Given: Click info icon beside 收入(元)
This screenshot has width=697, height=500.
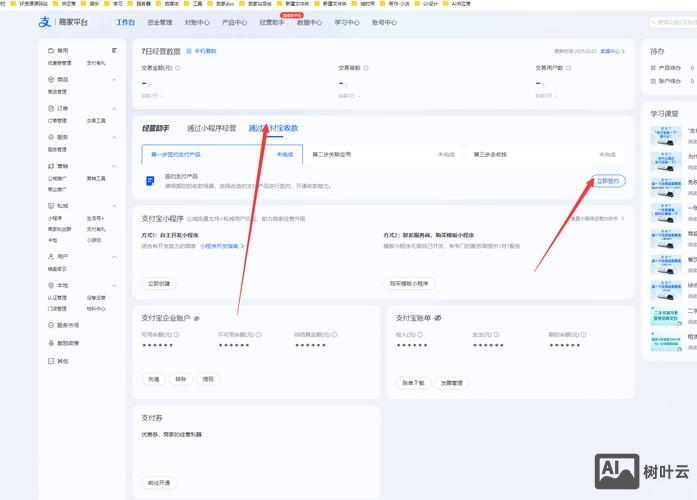Looking at the screenshot, I should click(x=420, y=334).
